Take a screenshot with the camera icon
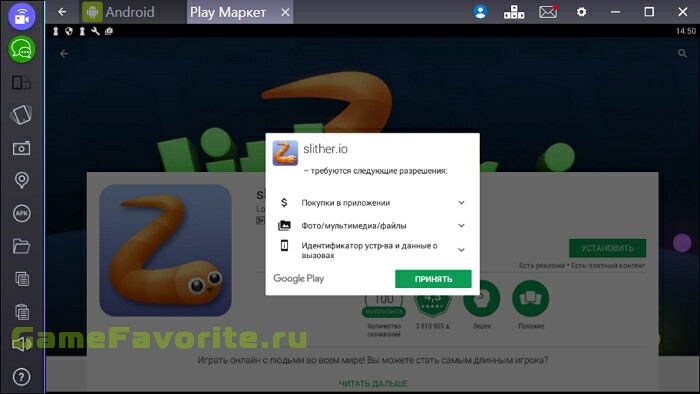Image resolution: width=700 pixels, height=394 pixels. (x=21, y=148)
